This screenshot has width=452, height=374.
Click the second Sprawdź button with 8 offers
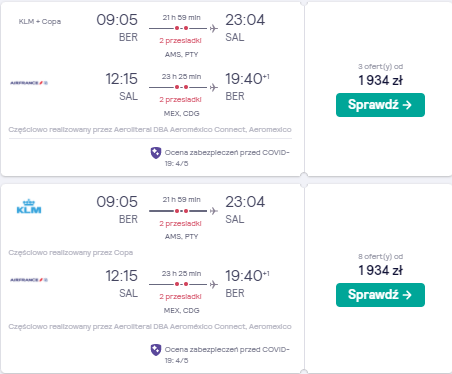[x=380, y=295]
